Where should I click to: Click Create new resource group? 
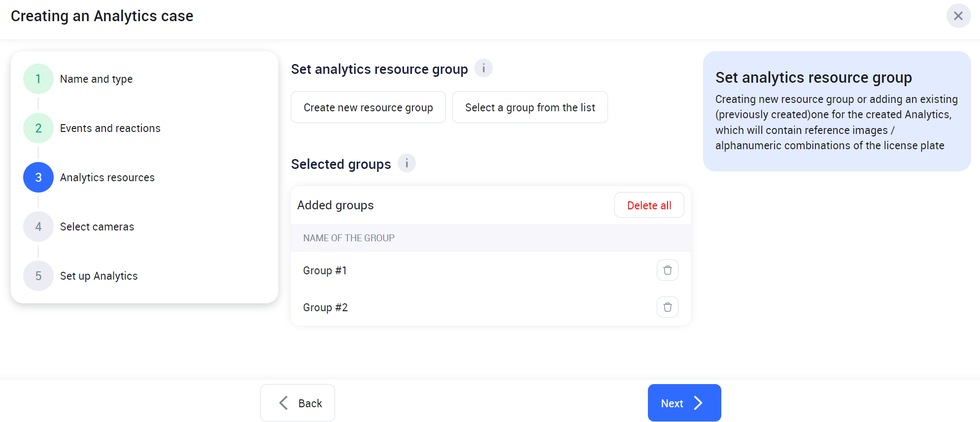[x=368, y=107]
